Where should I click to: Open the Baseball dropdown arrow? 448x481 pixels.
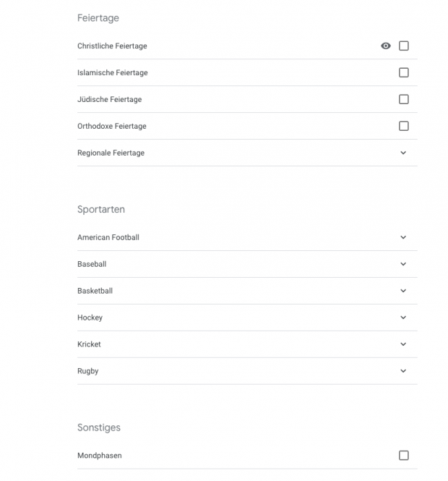pyautogui.click(x=403, y=264)
